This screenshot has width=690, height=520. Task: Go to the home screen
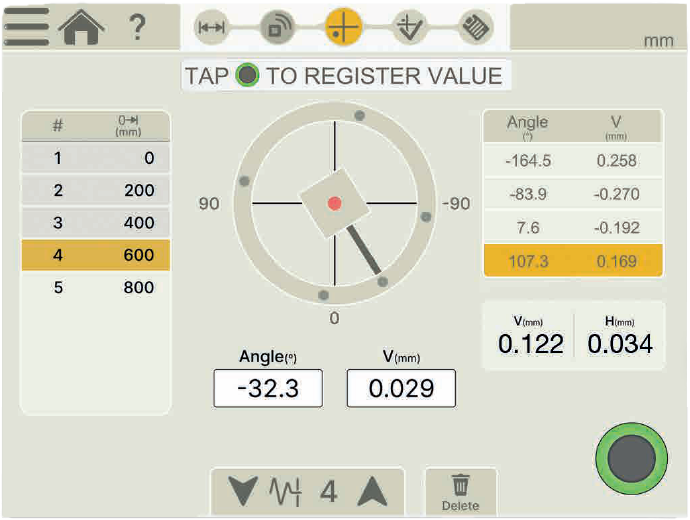(x=82, y=27)
